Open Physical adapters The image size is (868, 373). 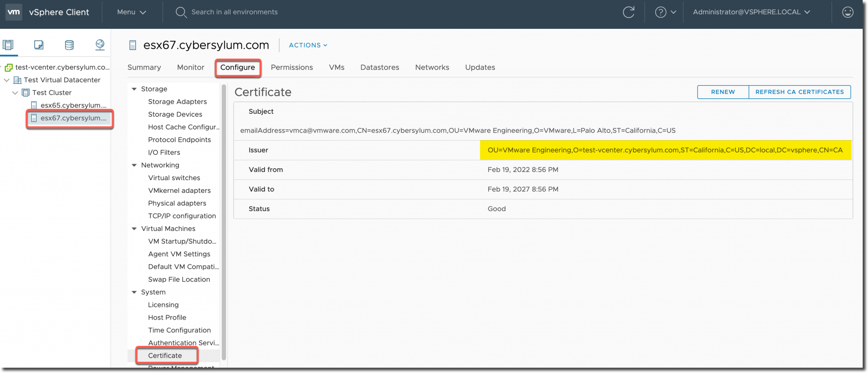click(177, 203)
